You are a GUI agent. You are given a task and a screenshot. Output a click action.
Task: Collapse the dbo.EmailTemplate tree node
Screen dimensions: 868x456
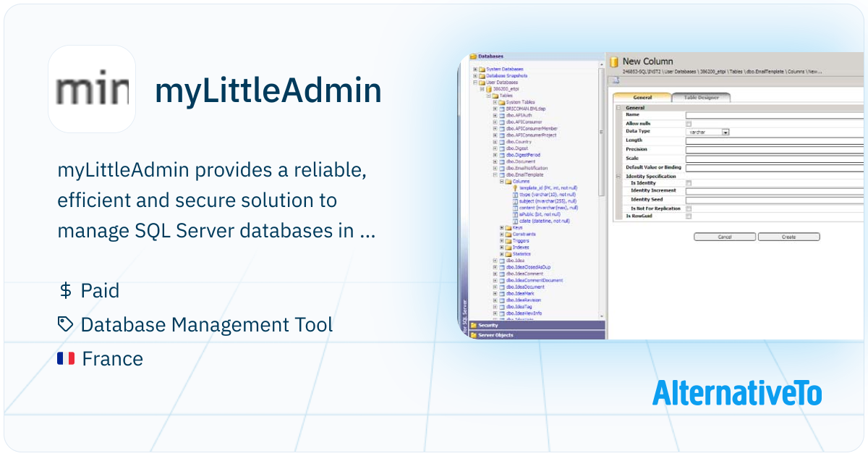click(495, 174)
